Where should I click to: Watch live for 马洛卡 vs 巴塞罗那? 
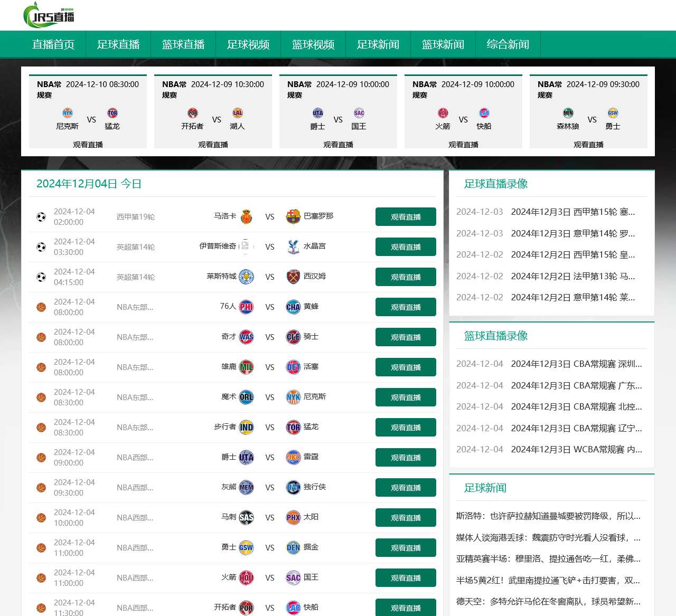click(x=406, y=217)
